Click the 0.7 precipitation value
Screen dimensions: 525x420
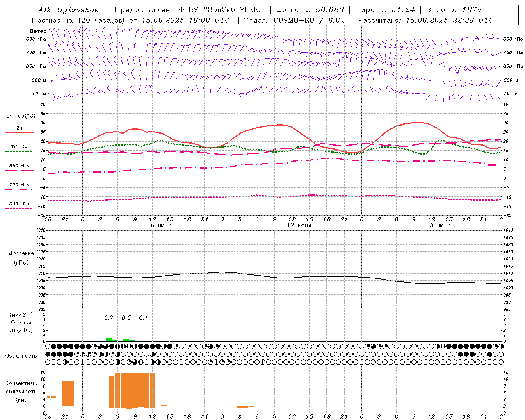point(109,317)
